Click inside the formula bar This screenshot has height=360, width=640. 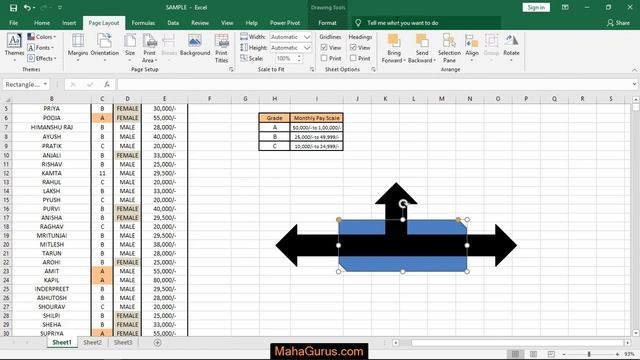(x=374, y=84)
